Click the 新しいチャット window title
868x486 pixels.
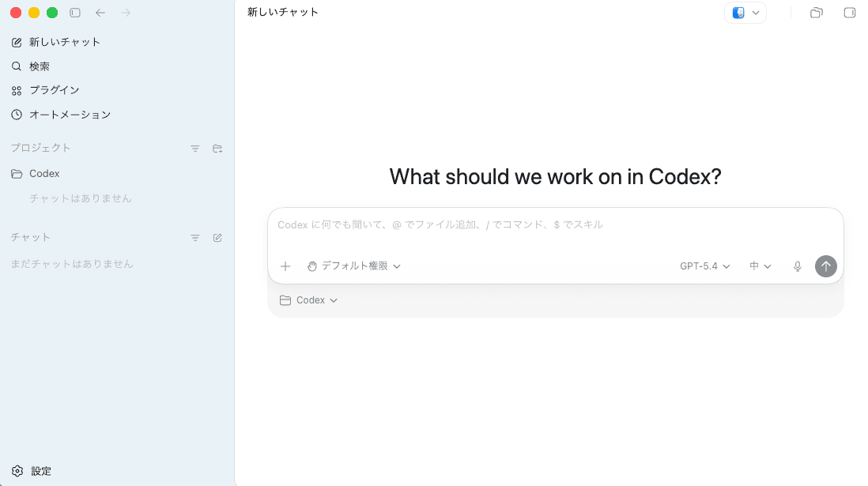pos(283,12)
